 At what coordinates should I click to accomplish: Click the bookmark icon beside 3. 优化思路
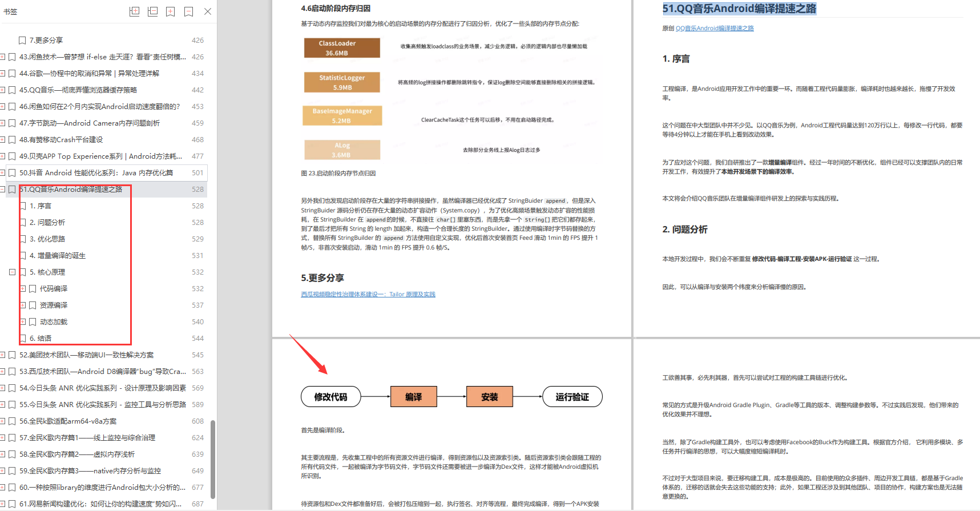[23, 239]
